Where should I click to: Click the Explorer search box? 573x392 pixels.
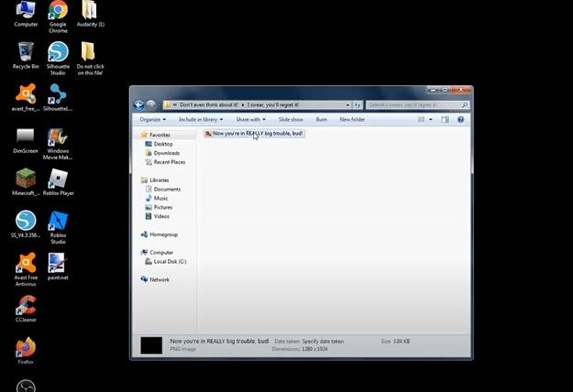tap(418, 105)
